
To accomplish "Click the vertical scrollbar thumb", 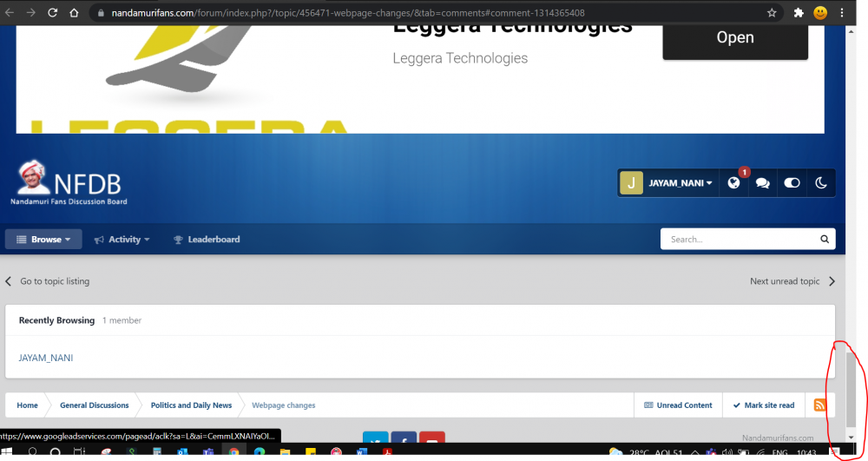I will (851, 390).
